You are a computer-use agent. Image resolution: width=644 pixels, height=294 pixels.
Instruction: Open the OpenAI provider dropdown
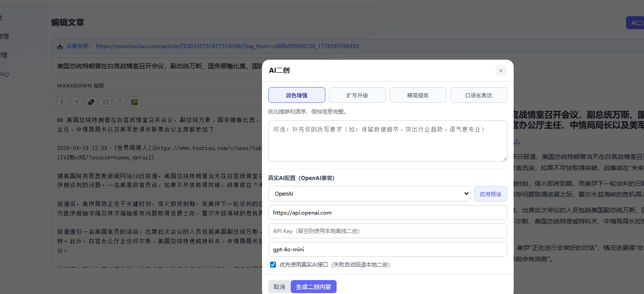369,194
